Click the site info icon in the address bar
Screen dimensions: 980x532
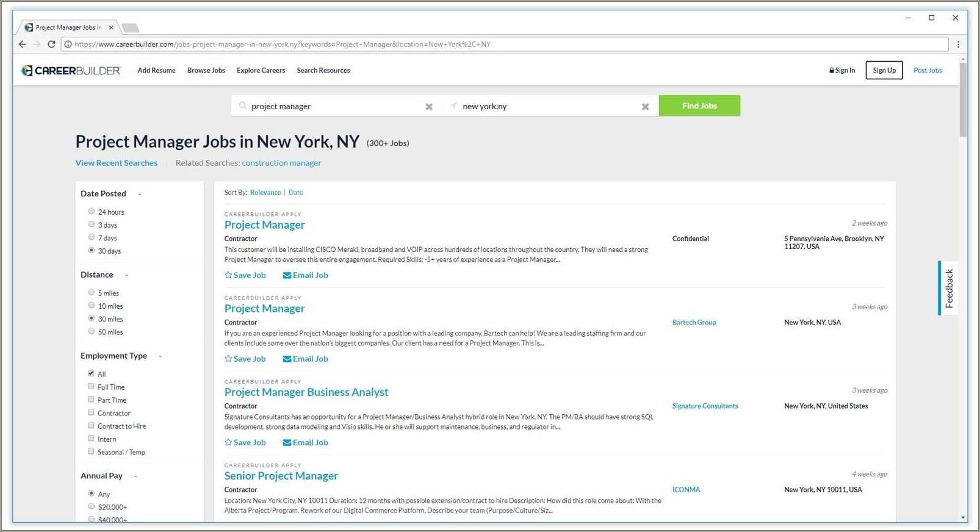(x=68, y=44)
